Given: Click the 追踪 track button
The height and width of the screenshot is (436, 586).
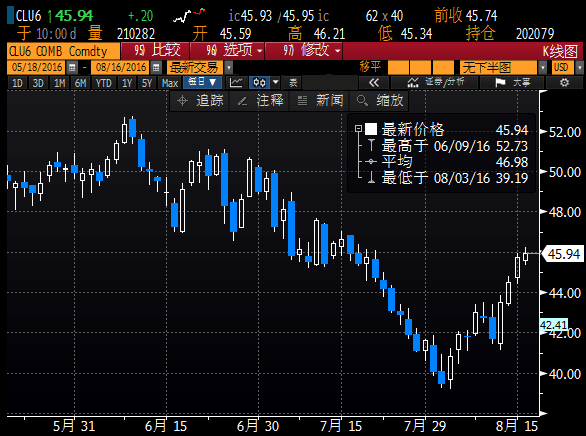Looking at the screenshot, I should 200,101.
